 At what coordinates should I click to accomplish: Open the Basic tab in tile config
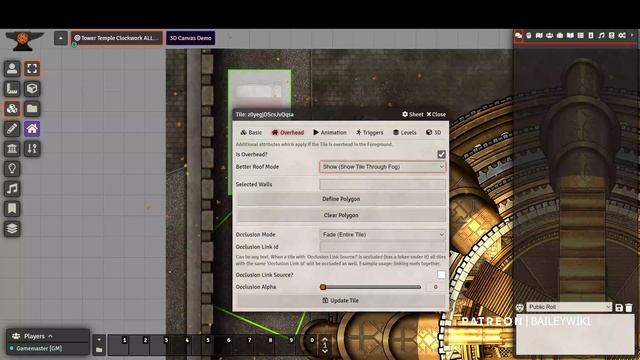coord(251,133)
